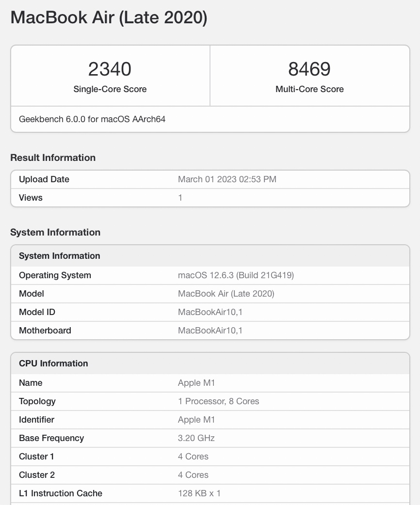Click the Geekbench 6.0.0 for macOS AArch64 text

[92, 119]
